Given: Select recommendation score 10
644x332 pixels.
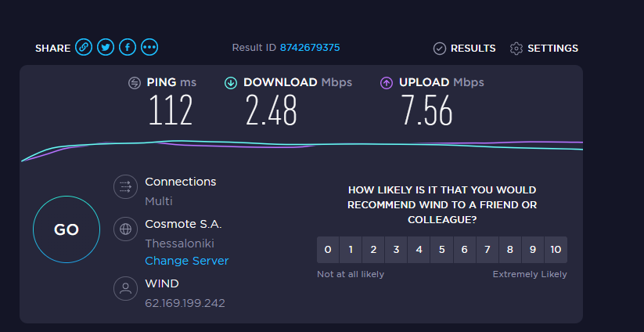Looking at the screenshot, I should pyautogui.click(x=556, y=250).
